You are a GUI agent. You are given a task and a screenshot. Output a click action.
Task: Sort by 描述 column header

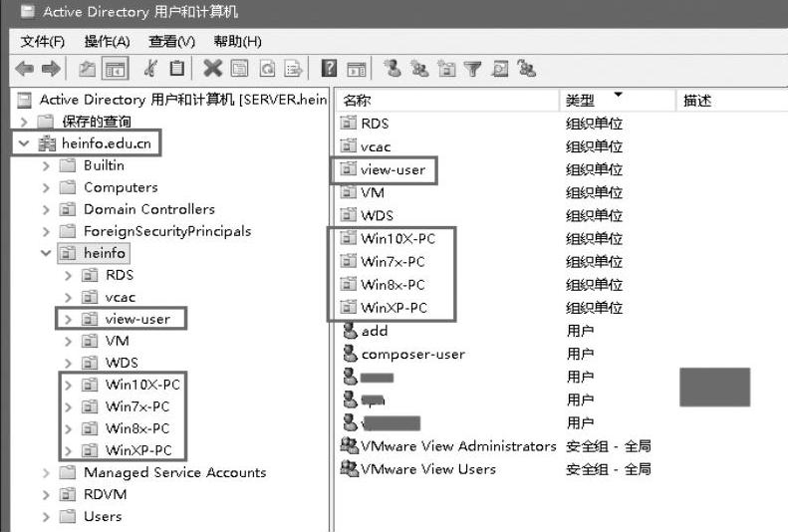(x=731, y=101)
